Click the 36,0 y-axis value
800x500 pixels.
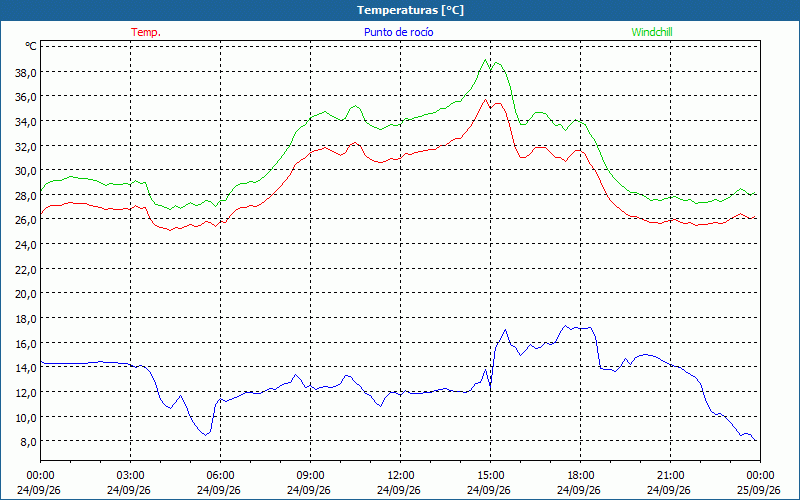[27, 97]
